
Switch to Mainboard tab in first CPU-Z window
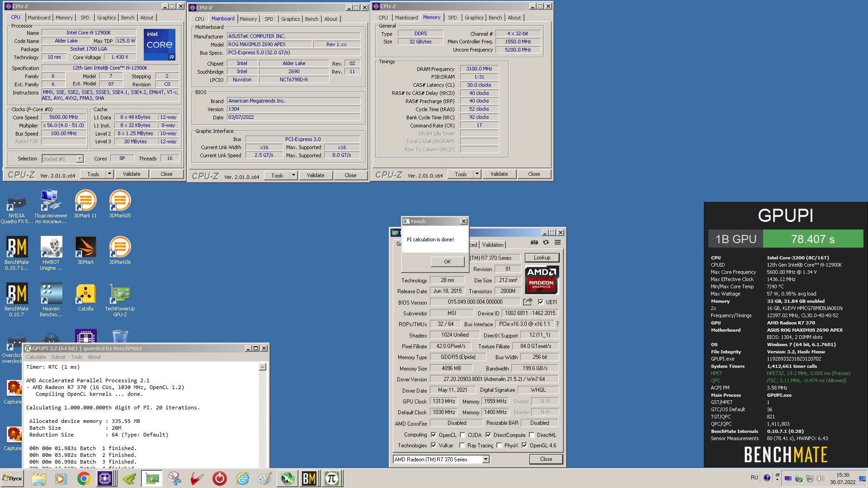pos(39,18)
